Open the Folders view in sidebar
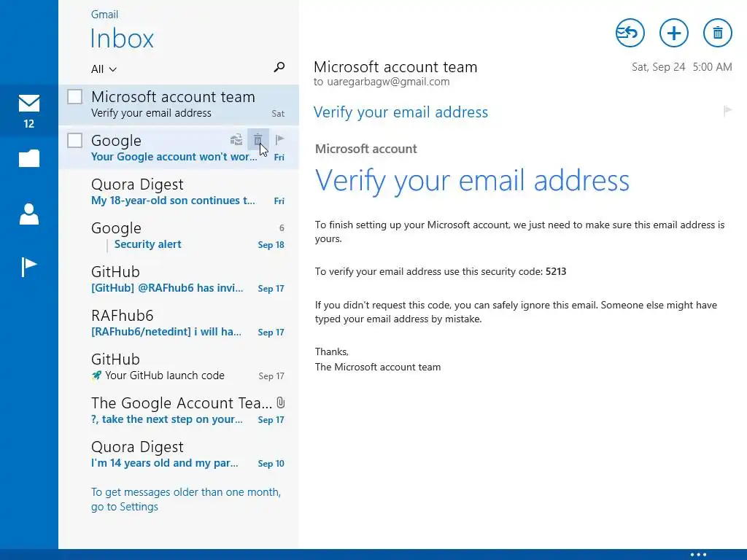The width and height of the screenshot is (747, 560). click(x=29, y=158)
